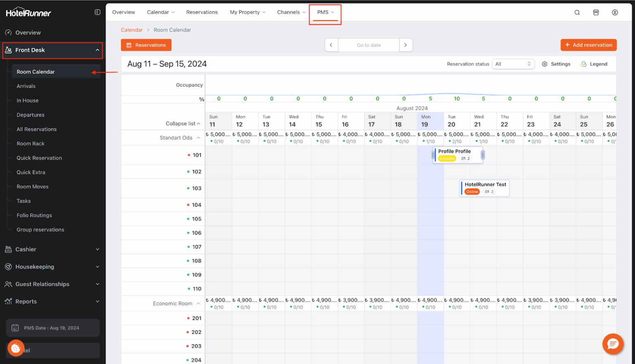Open the marketplace icon in the top bar
Viewport: 635px width, 364px height.
(596, 12)
